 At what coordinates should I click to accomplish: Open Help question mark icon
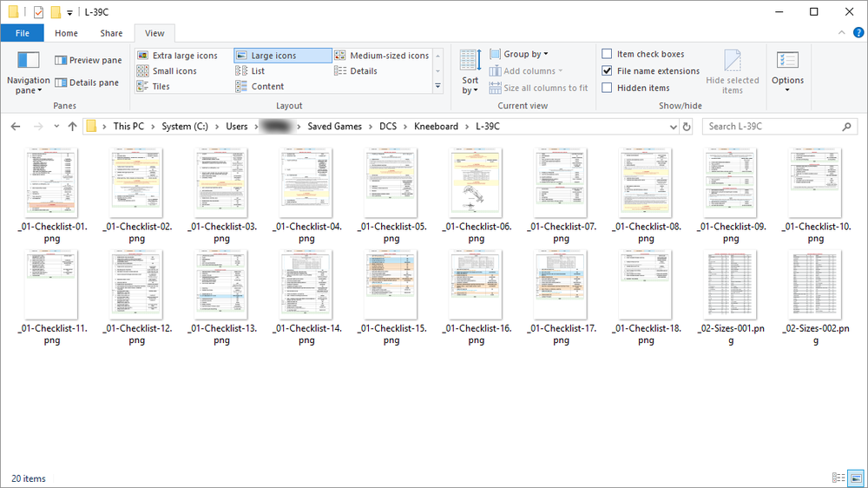(858, 33)
